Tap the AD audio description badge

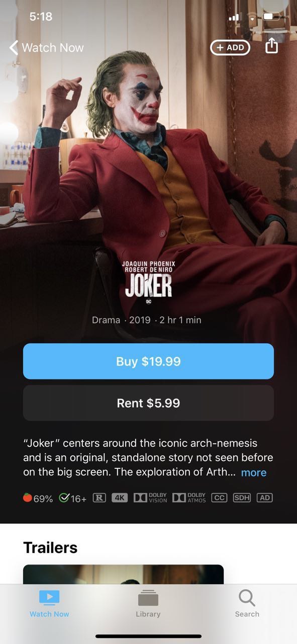(x=264, y=498)
